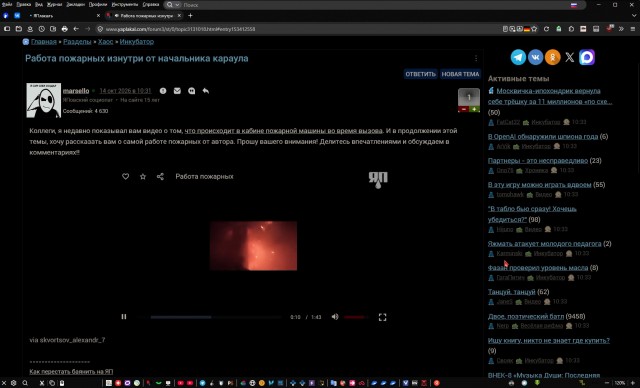Click the quote icon in marsello's post header
Viewport: 640px width, 388px height.
191,91
